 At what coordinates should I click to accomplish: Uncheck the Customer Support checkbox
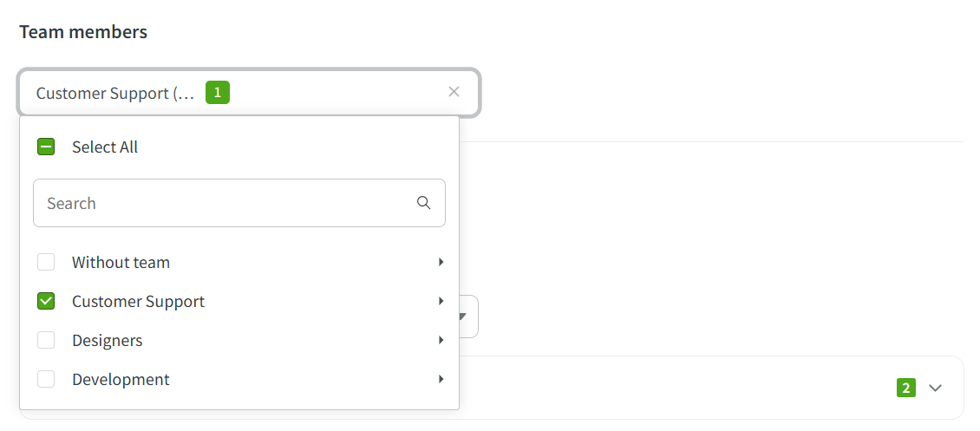(46, 302)
